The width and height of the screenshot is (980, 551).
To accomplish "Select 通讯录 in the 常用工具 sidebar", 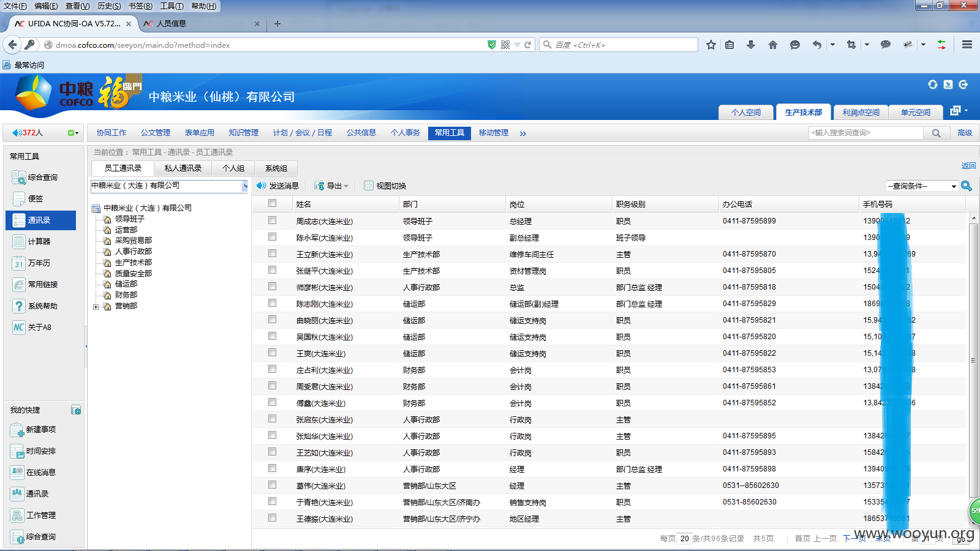I will (x=40, y=220).
